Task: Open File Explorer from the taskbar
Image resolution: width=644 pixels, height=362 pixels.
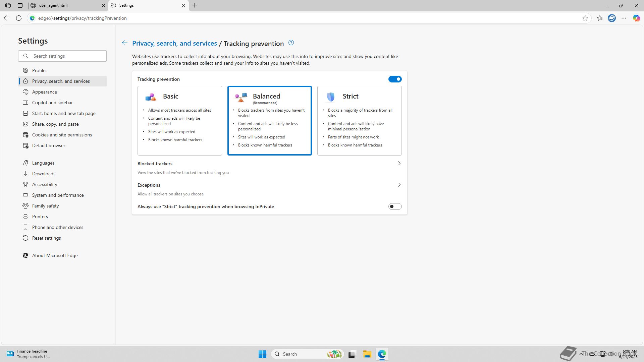Action: coord(367,354)
